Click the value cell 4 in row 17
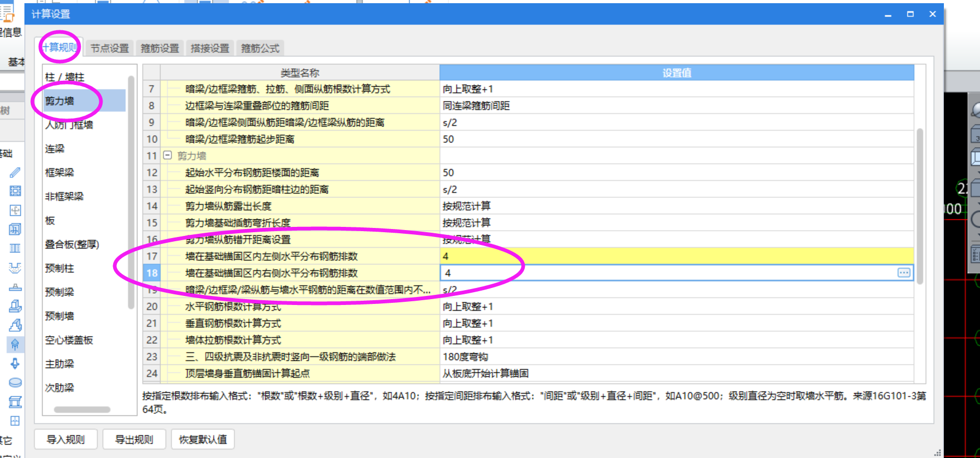980x458 pixels. pyautogui.click(x=677, y=256)
